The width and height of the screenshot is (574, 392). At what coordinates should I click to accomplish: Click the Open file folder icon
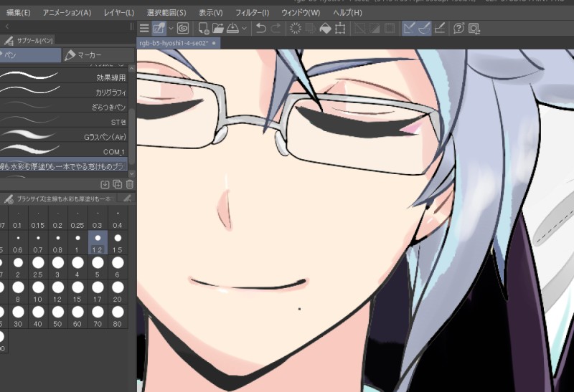(218, 28)
